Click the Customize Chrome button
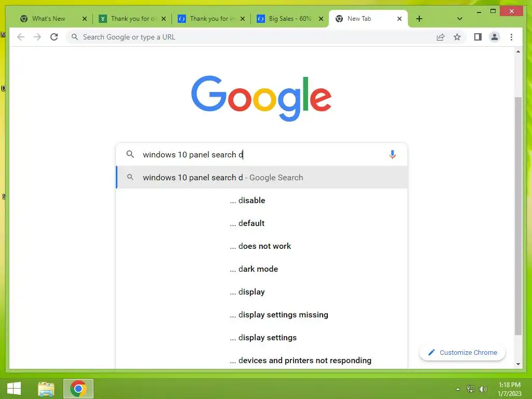This screenshot has width=532, height=399. pos(462,353)
